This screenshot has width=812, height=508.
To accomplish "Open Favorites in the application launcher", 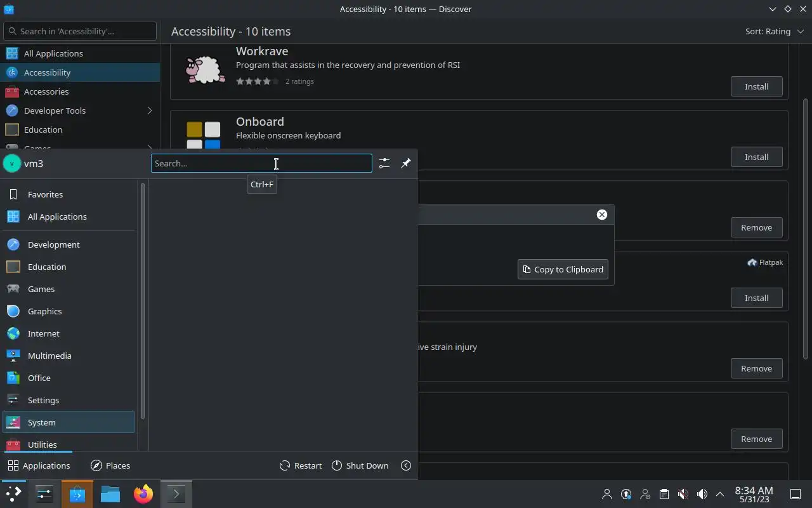I will [69, 194].
